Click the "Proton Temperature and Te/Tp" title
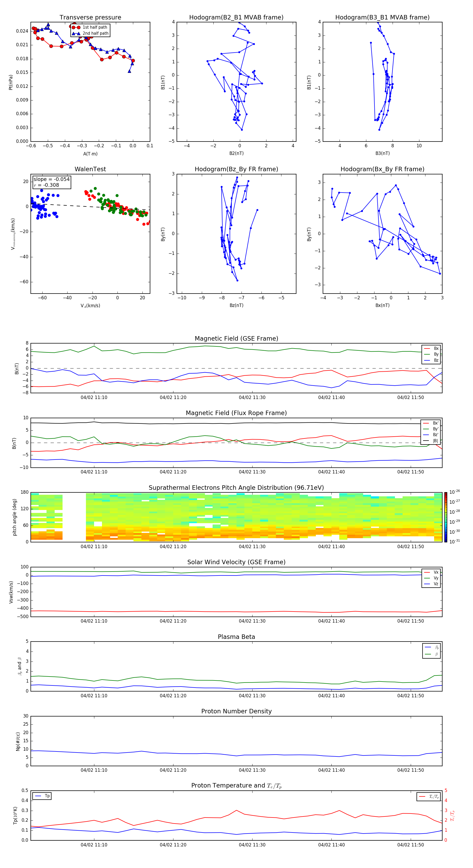 [x=236, y=786]
